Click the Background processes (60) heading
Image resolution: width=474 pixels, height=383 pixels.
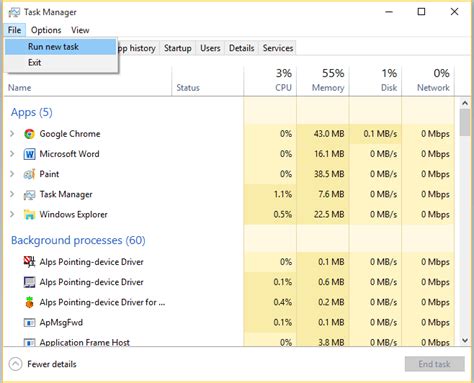point(78,240)
